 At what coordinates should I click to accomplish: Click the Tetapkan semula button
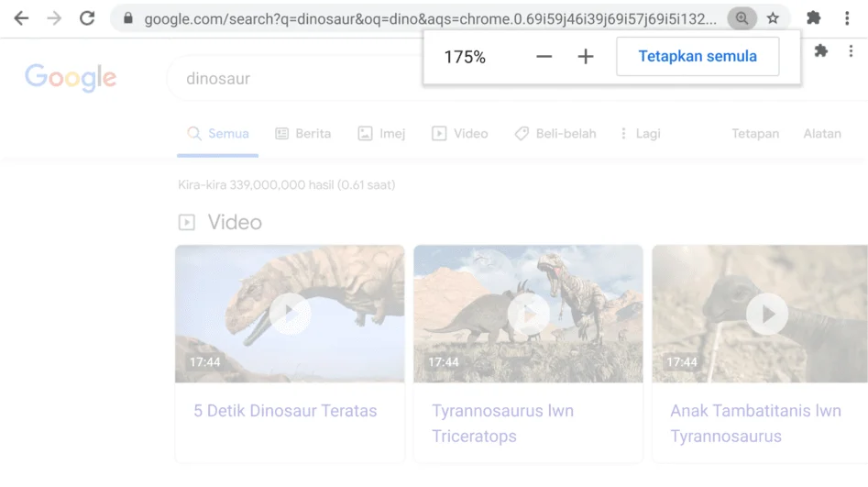pyautogui.click(x=698, y=57)
